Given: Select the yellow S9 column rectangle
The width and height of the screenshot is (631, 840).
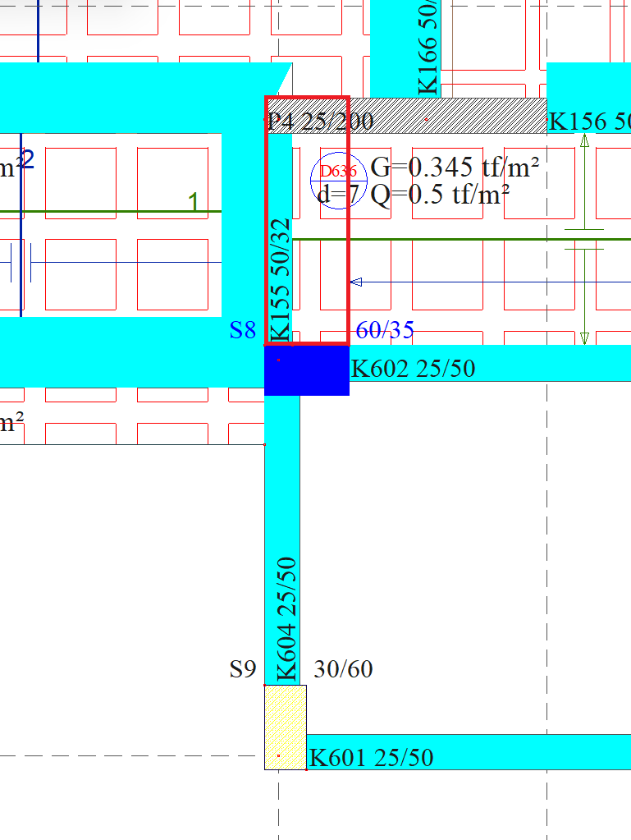Looking at the screenshot, I should tap(285, 727).
